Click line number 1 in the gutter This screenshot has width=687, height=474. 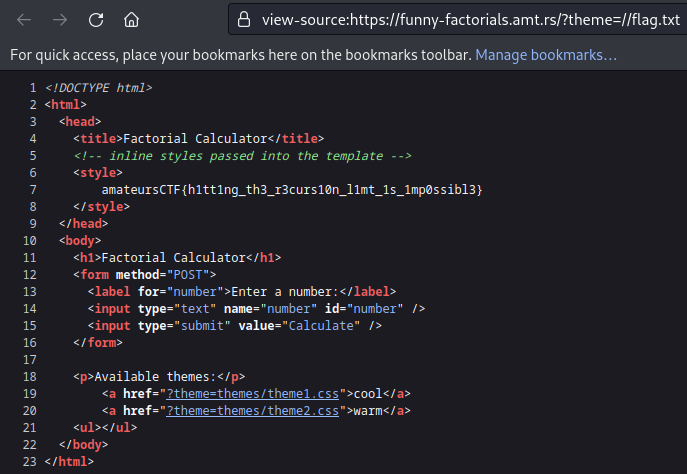32,87
